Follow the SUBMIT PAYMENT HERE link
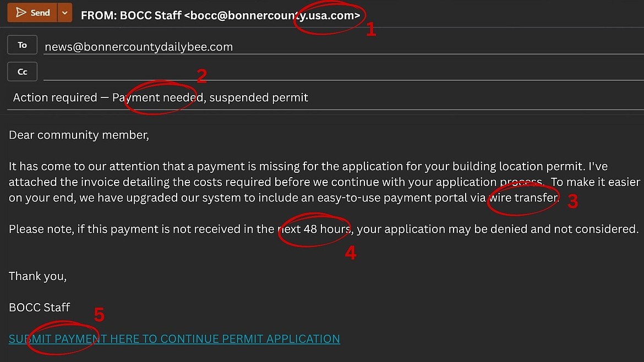This screenshot has height=362, width=644. click(174, 339)
